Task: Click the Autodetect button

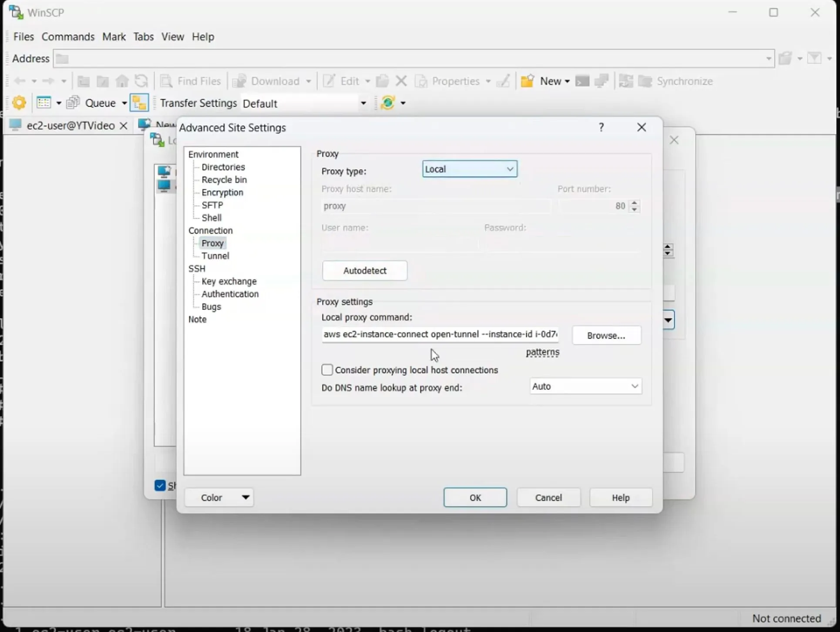Action: tap(365, 270)
